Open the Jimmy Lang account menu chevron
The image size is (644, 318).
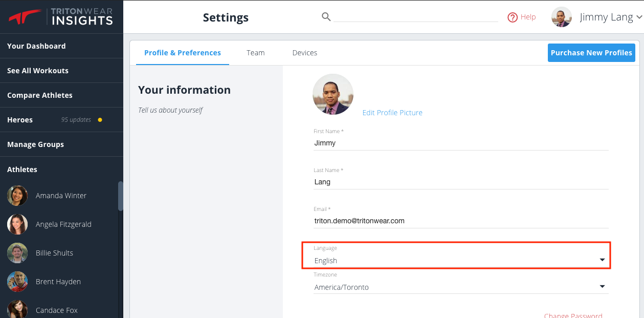639,17
